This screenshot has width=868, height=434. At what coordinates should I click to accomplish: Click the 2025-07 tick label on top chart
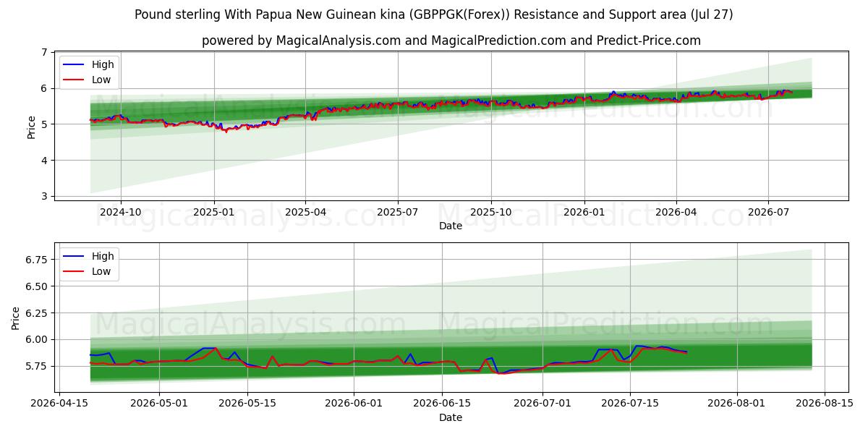[x=398, y=212]
